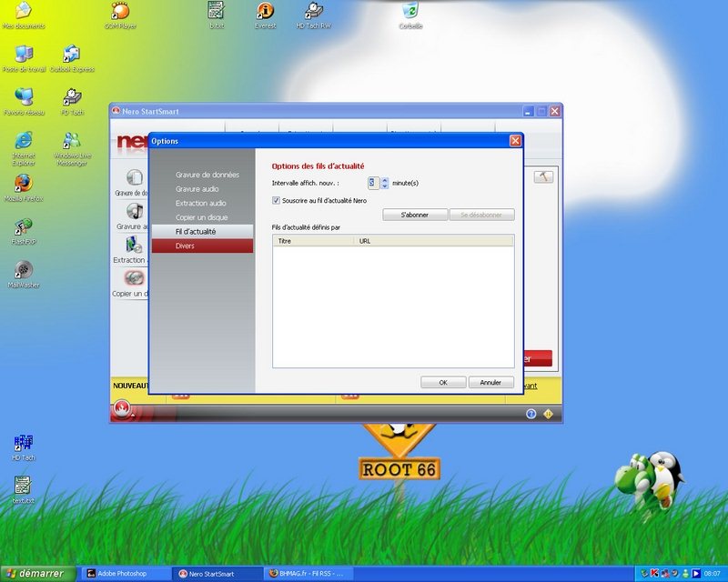Select Fil d'actualité in Options sidebar

[x=202, y=232]
